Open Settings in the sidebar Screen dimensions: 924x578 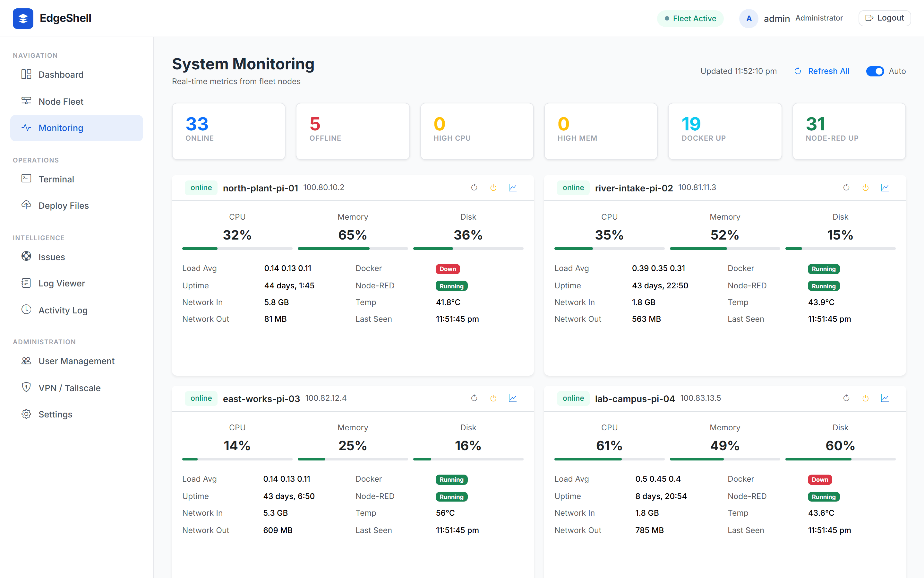click(76, 414)
